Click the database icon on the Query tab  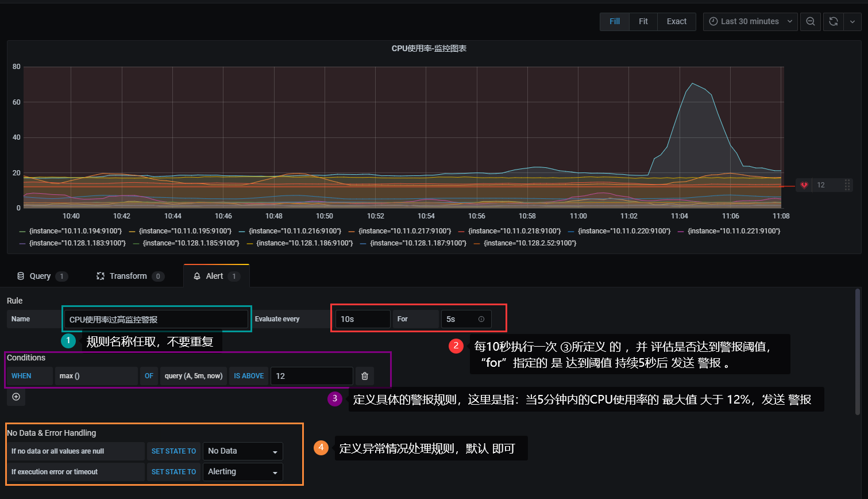(x=21, y=276)
